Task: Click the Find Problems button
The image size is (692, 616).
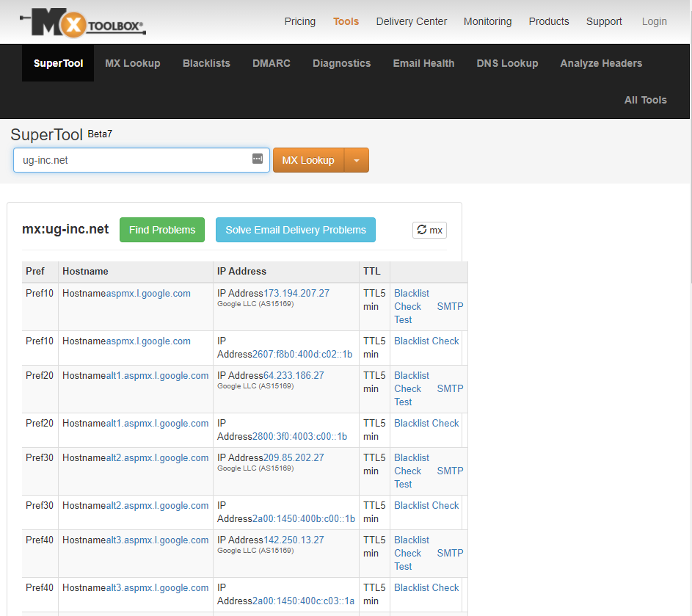Action: [x=162, y=230]
